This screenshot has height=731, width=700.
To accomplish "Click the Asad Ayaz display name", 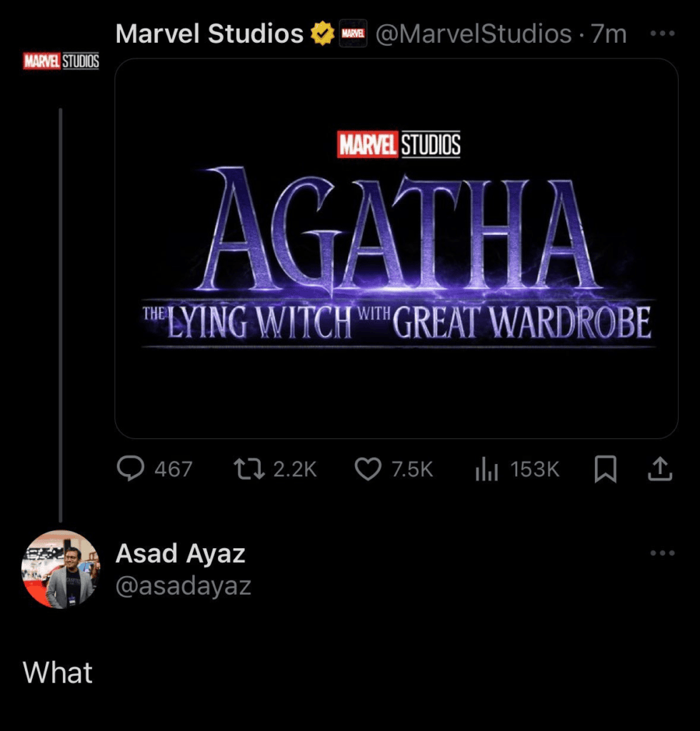I will 180,553.
